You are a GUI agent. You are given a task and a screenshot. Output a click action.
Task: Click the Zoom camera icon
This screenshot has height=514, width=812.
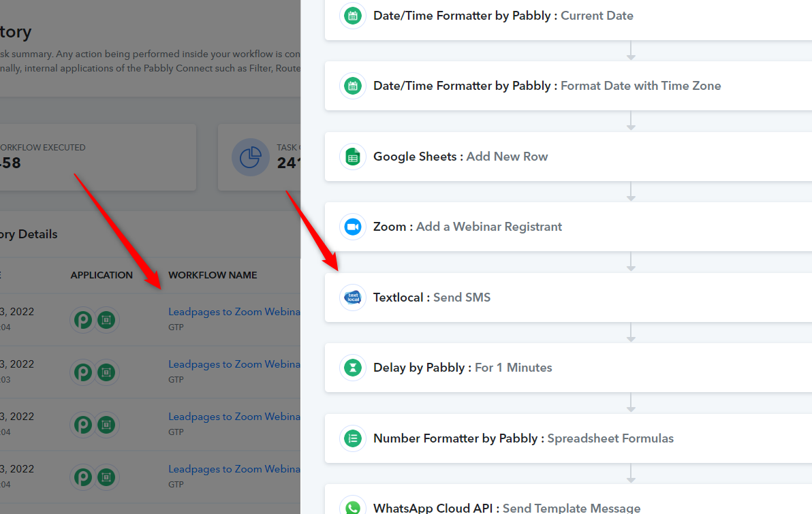[353, 227]
